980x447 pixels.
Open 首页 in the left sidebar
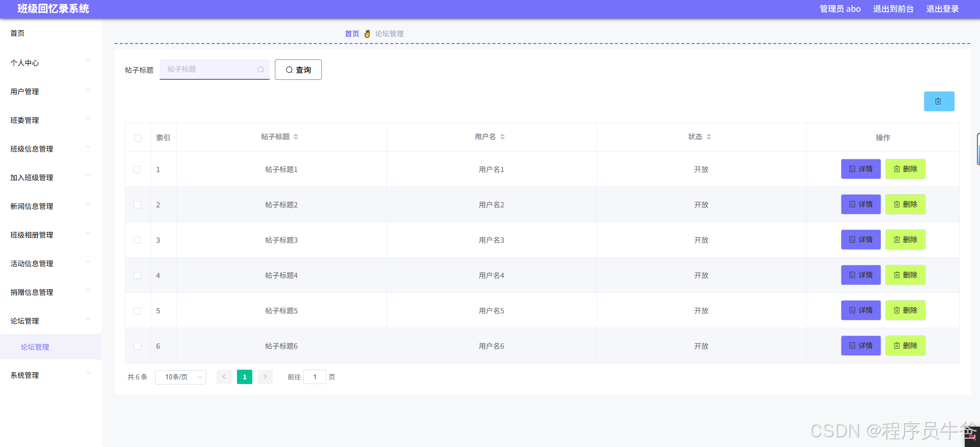tap(51, 33)
